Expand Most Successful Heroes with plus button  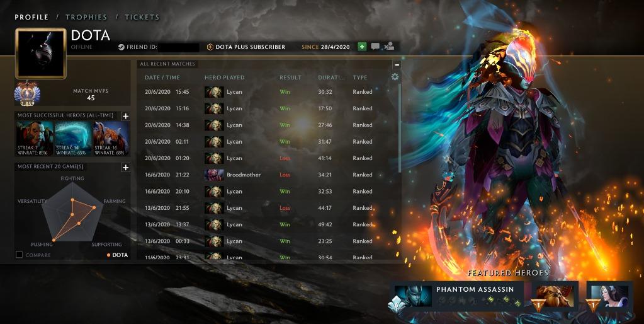126,117
